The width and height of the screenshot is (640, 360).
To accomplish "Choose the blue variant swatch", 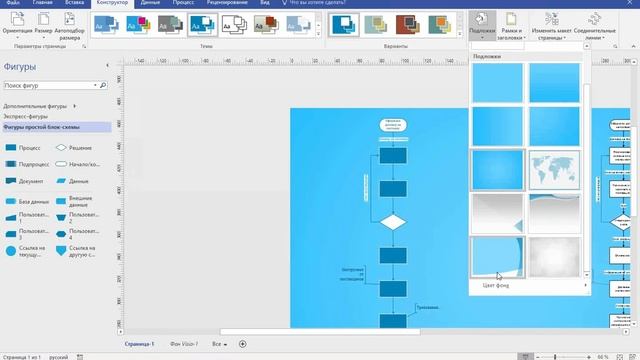I will [344, 25].
